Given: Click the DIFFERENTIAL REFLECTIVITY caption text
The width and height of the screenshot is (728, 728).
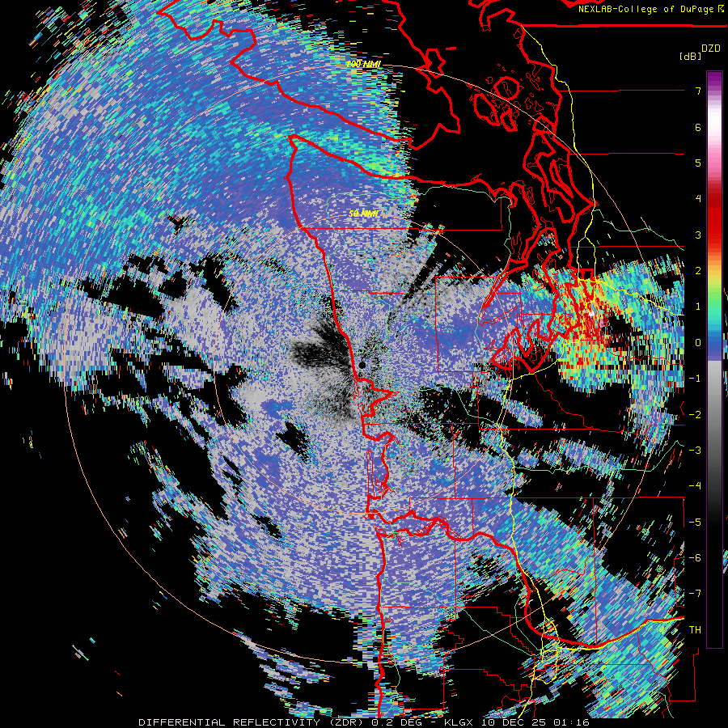Looking at the screenshot, I should point(229,722).
